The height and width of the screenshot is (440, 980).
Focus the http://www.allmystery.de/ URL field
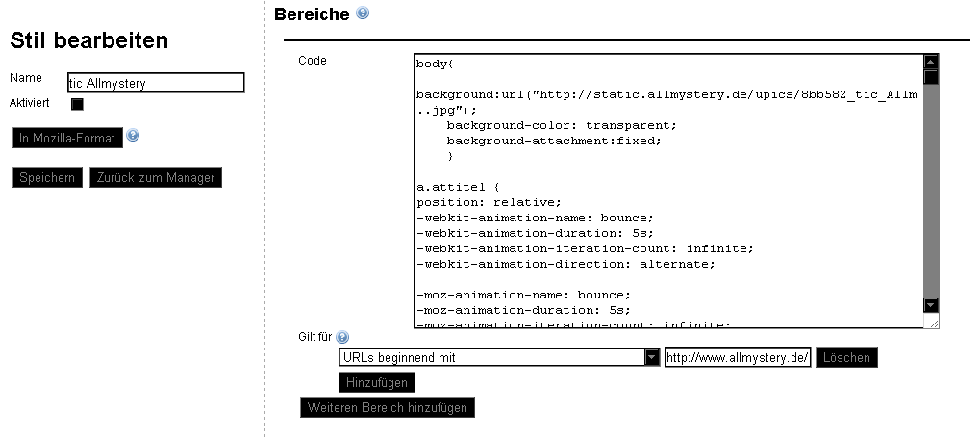point(738,357)
